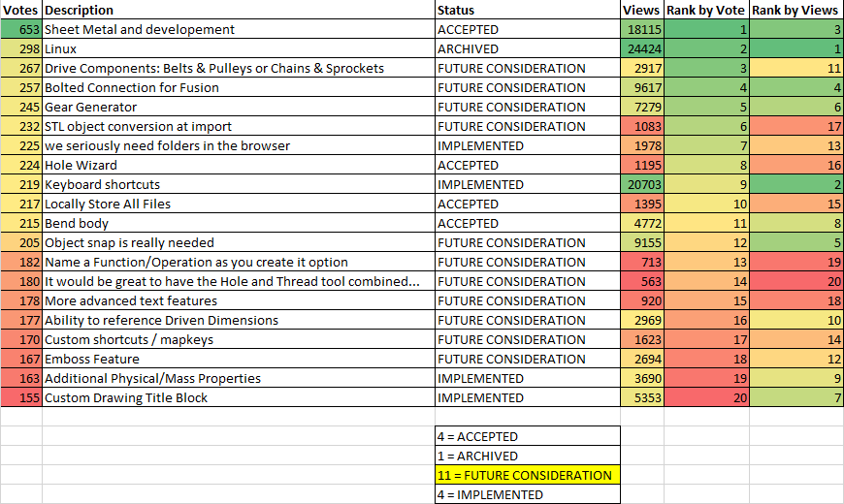The image size is (844, 504).
Task: Click the views cell showing 563
Action: (641, 281)
